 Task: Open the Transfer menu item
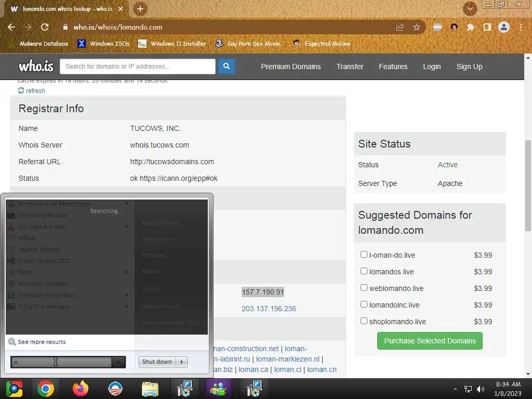pyautogui.click(x=350, y=66)
